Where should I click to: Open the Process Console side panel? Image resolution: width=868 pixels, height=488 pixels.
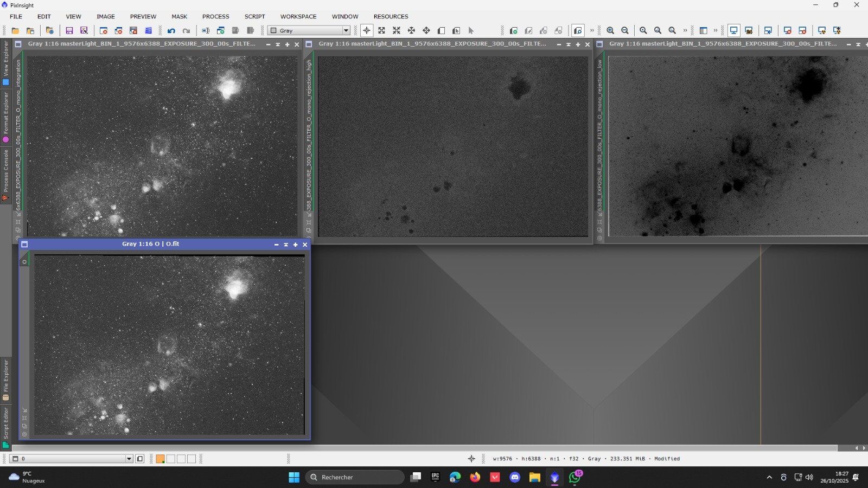[6, 175]
